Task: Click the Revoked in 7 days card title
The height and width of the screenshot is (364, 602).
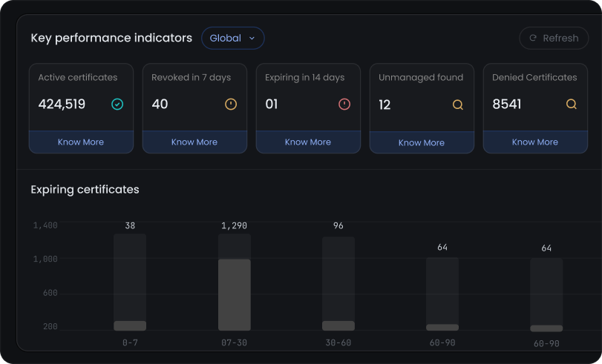Action: click(x=192, y=77)
